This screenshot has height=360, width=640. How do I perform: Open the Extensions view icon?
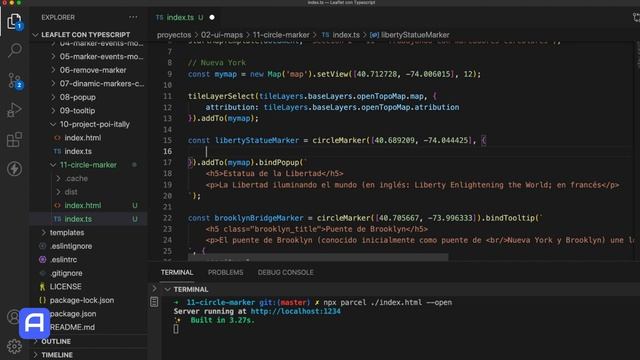[14, 140]
